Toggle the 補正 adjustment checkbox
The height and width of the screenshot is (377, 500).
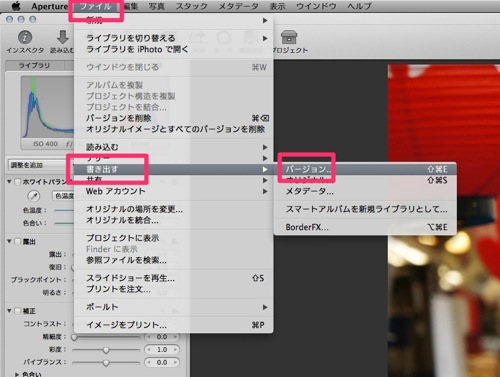17,311
